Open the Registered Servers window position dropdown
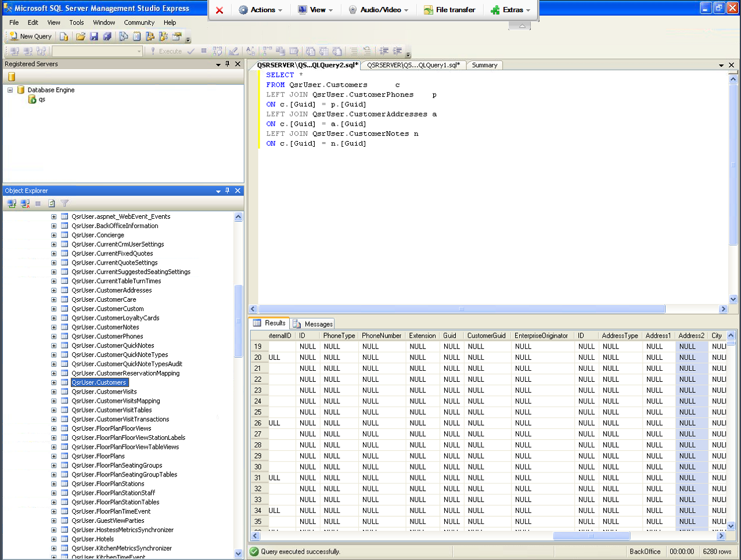The image size is (741, 560). pos(218,64)
